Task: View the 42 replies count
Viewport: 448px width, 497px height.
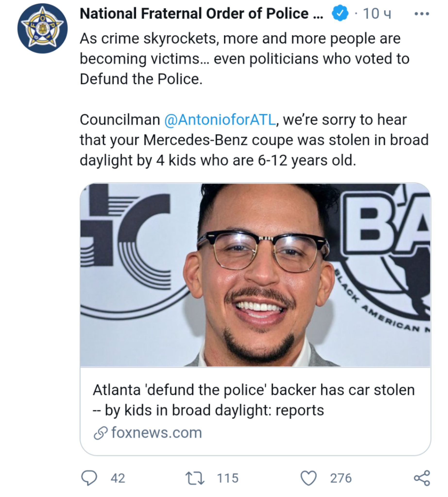Action: pos(118,478)
